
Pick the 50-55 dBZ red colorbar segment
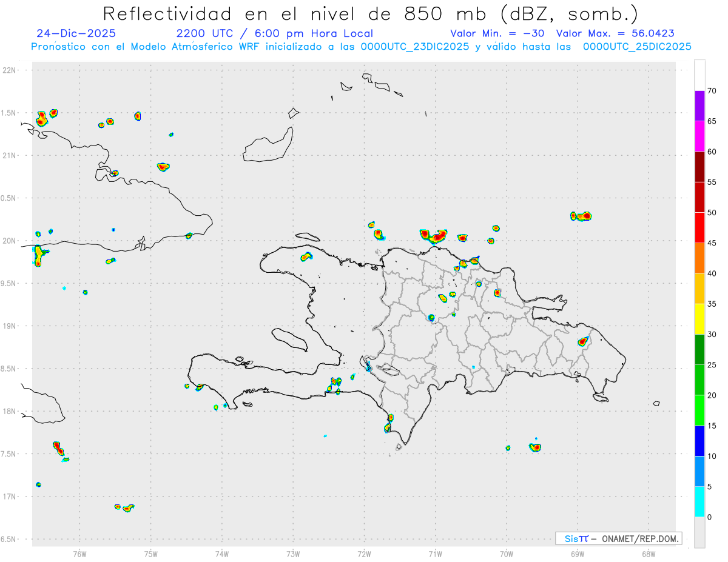(699, 197)
